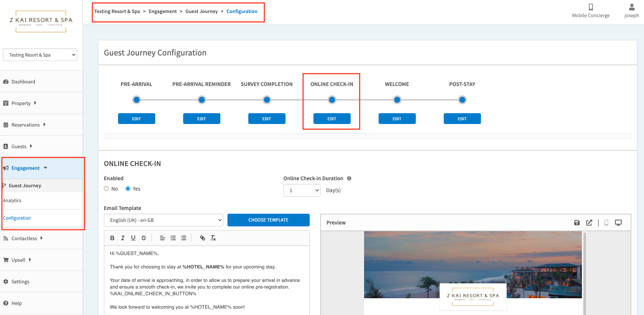The height and width of the screenshot is (315, 644).
Task: Switch preview to mobile device view
Action: [606, 223]
